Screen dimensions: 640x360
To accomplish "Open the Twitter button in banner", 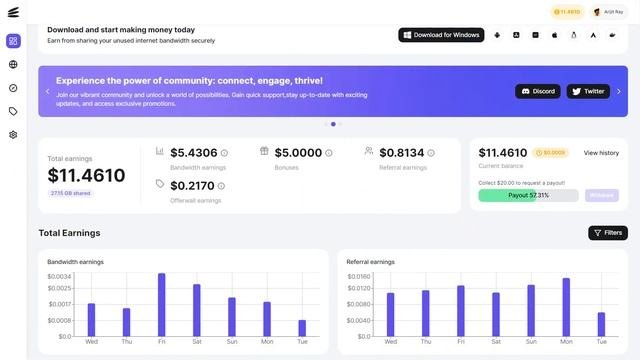I will tap(588, 91).
